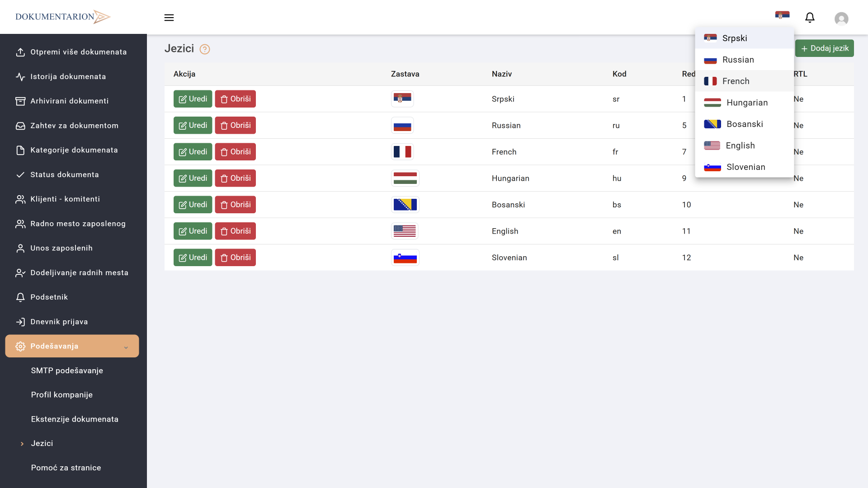This screenshot has width=868, height=488.
Task: Click the Serbian flag language selector in header
Action: tap(782, 15)
